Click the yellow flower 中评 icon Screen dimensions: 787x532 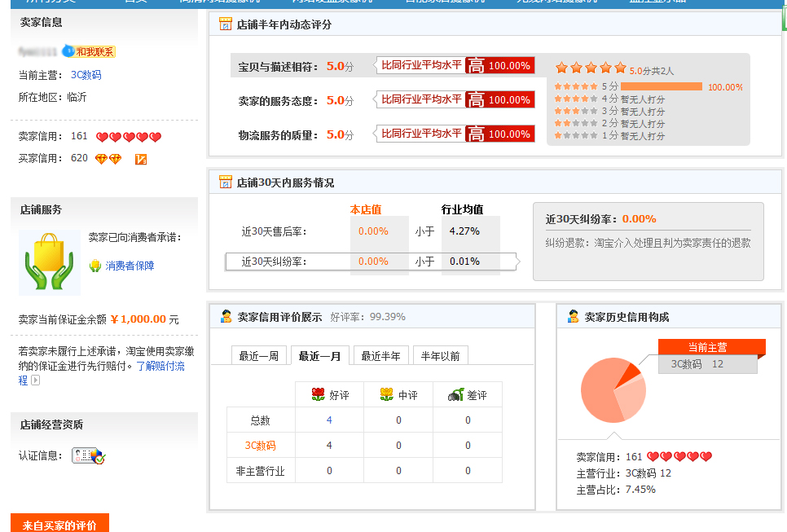(x=386, y=394)
